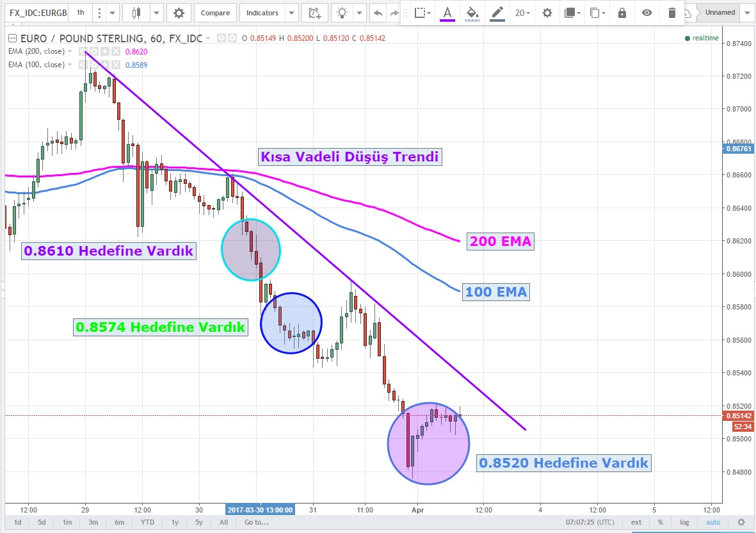Select the YTD time range
Screen dimensions: 756x533
point(148,522)
